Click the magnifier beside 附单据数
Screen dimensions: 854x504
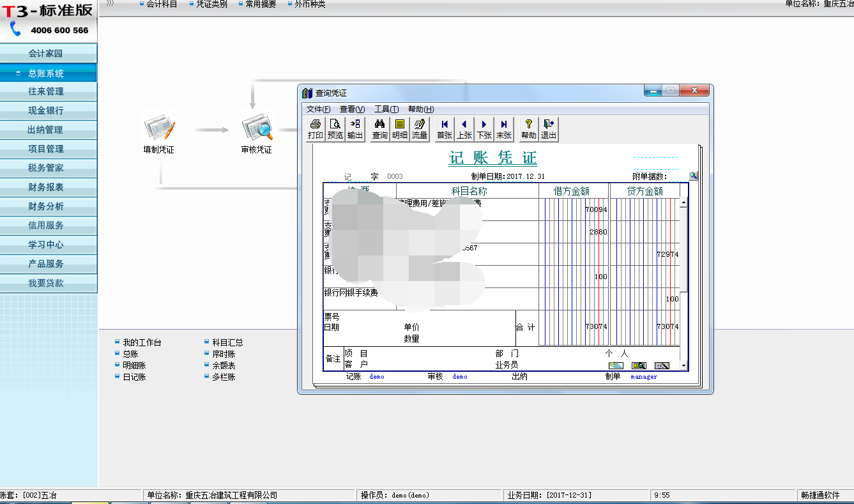pyautogui.click(x=693, y=175)
